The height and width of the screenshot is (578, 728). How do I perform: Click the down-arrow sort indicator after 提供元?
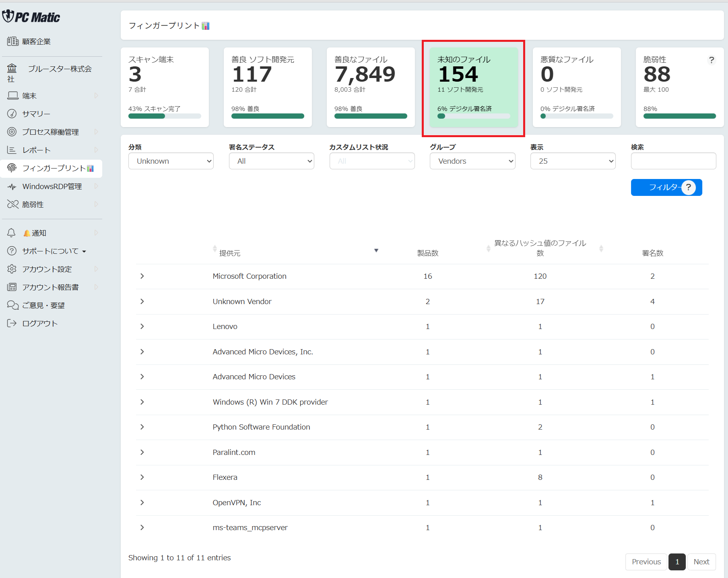[376, 250]
